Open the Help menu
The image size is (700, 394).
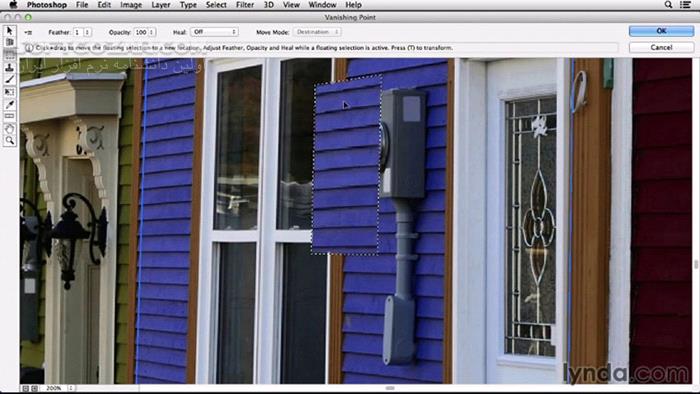(353, 5)
